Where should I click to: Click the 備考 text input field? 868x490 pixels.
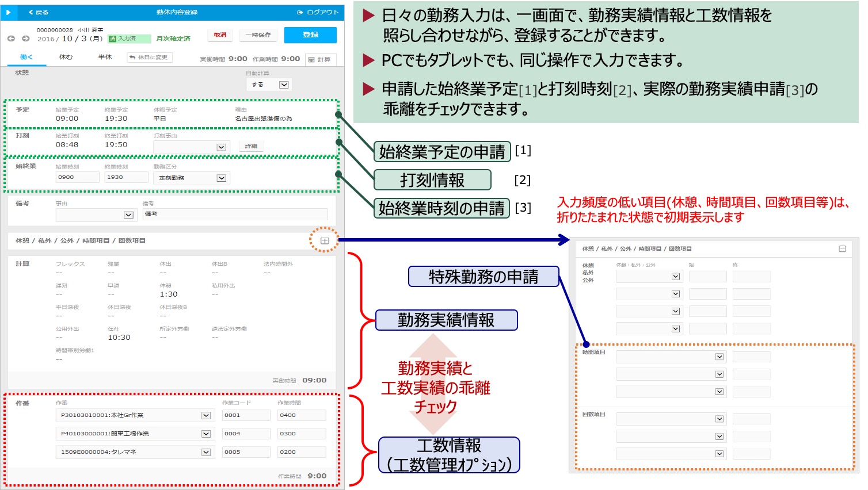pos(235,214)
